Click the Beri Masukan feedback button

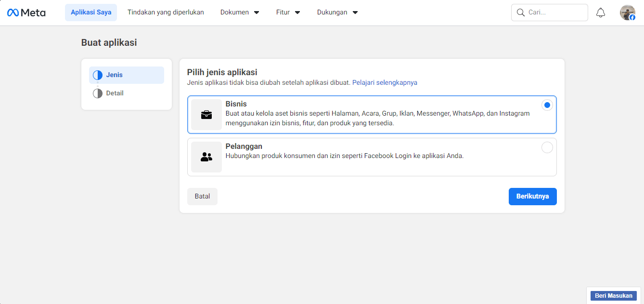[x=613, y=296]
